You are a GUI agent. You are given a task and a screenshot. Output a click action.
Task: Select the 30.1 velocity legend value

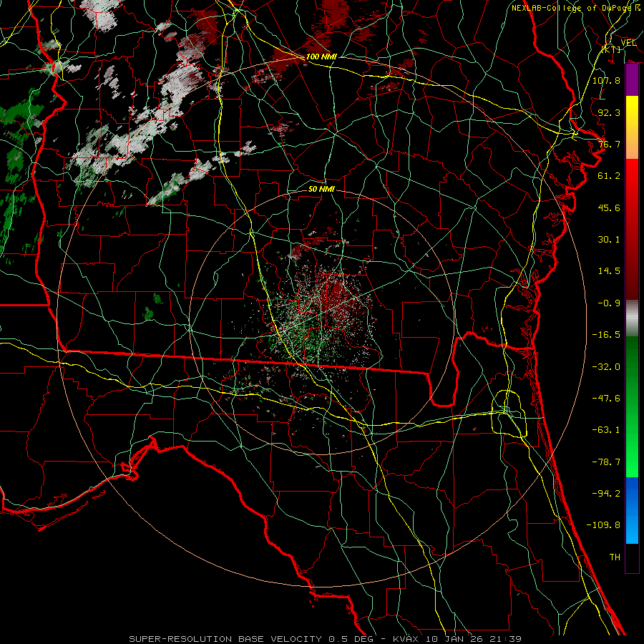609,240
